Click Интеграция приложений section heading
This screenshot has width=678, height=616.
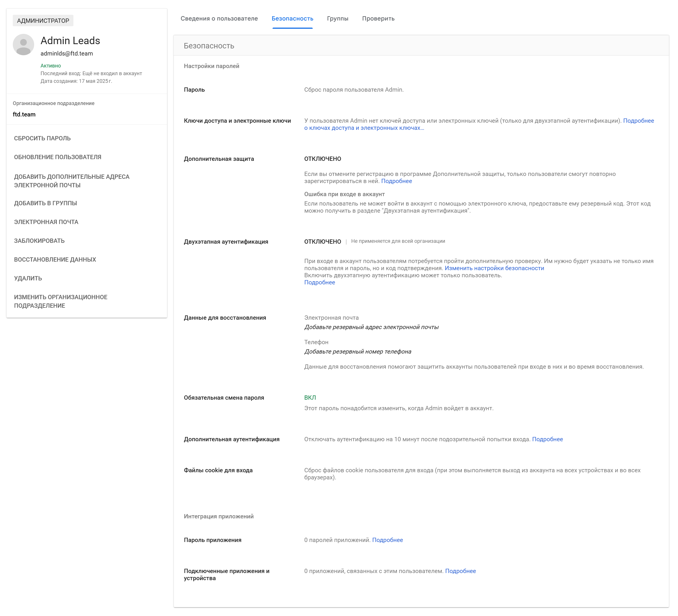[x=219, y=516]
